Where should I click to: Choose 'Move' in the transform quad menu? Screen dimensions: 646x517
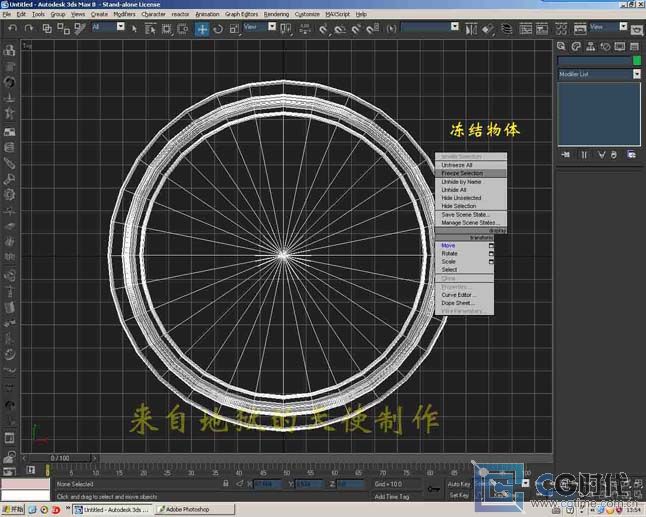[448, 246]
